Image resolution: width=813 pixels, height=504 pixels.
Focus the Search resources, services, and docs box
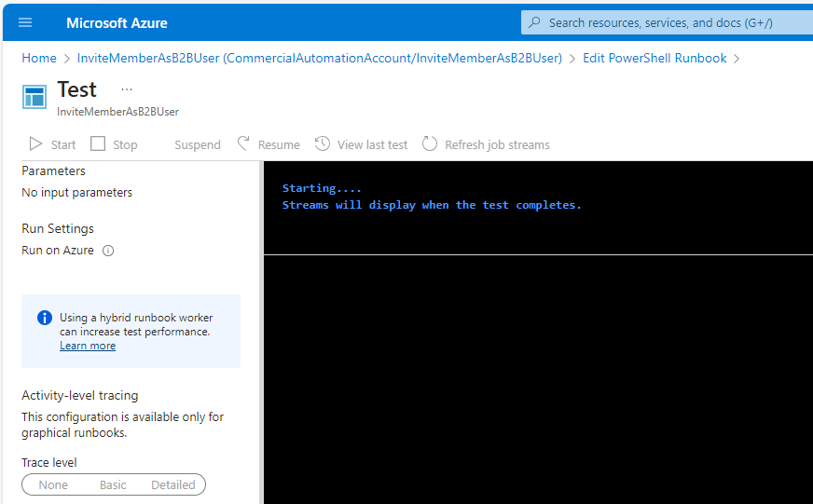tap(667, 22)
